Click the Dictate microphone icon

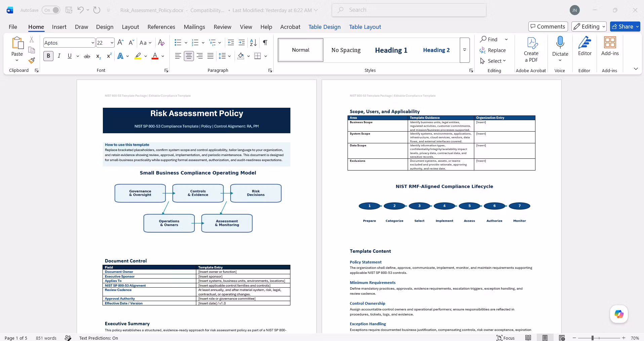point(560,43)
